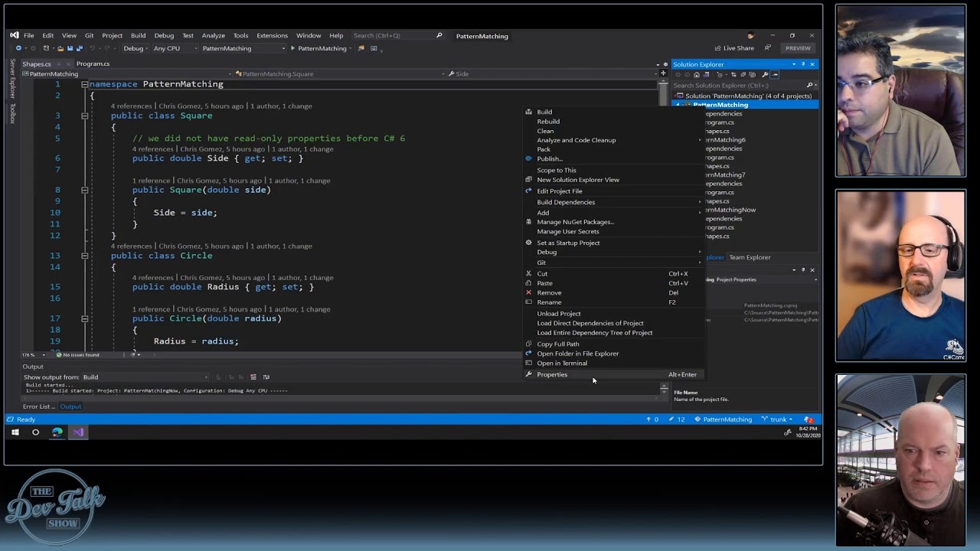Screen dimensions: 980x551
Task: Click the Toolbox side tab
Action: tap(12, 115)
